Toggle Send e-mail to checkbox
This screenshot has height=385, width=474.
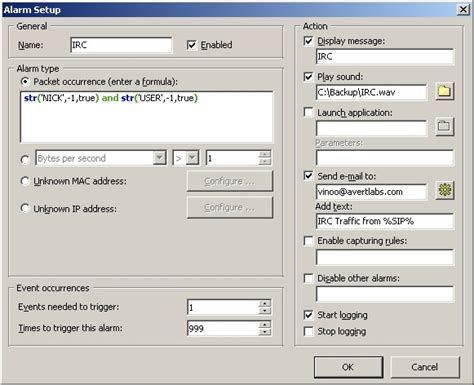(x=309, y=176)
